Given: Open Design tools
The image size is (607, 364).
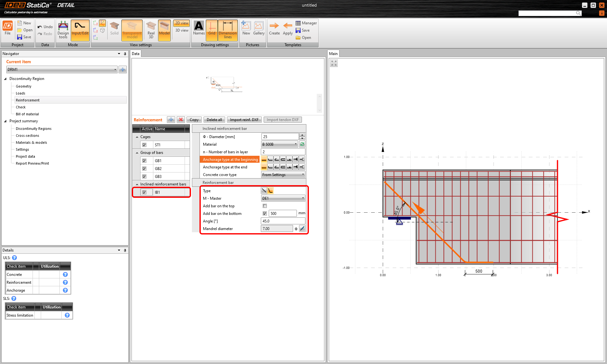Looking at the screenshot, I should (63, 30).
